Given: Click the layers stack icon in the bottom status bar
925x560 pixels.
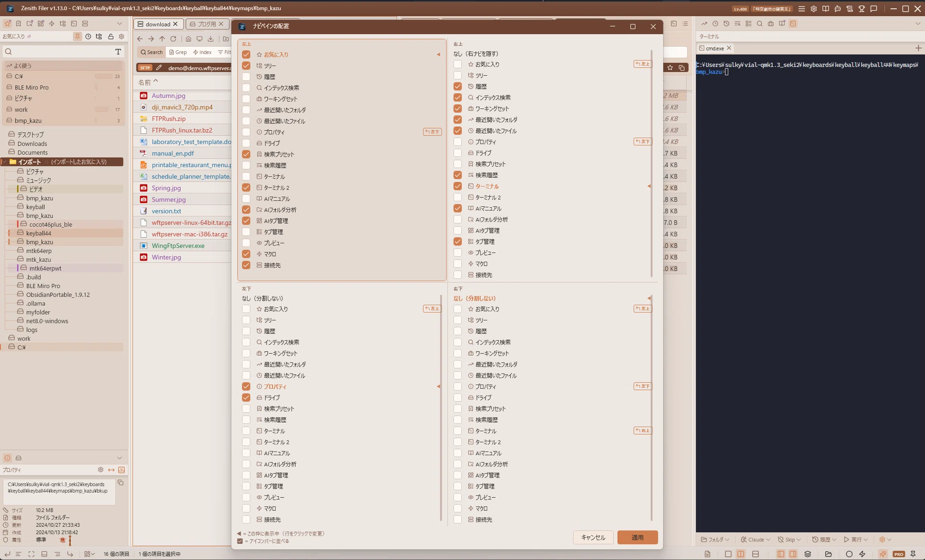Looking at the screenshot, I should pos(808,554).
